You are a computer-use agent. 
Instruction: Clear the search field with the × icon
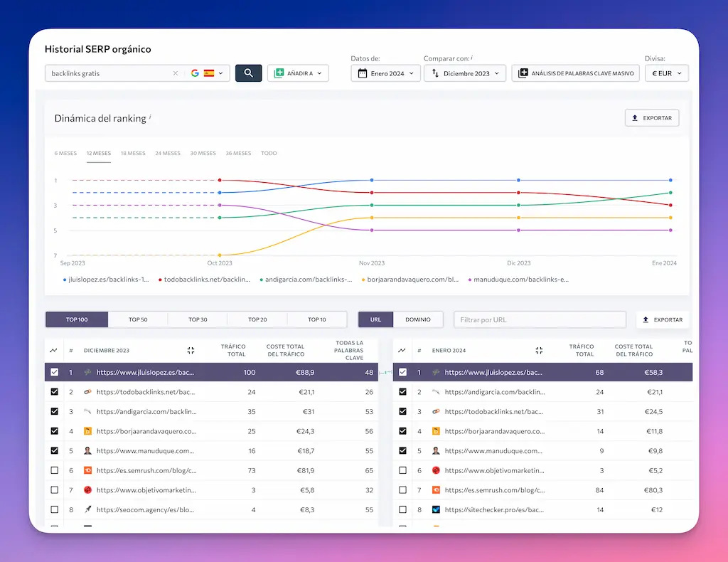pos(176,73)
